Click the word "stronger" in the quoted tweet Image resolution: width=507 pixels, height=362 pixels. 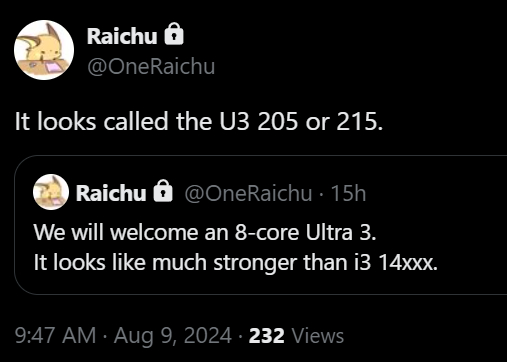[x=255, y=263]
